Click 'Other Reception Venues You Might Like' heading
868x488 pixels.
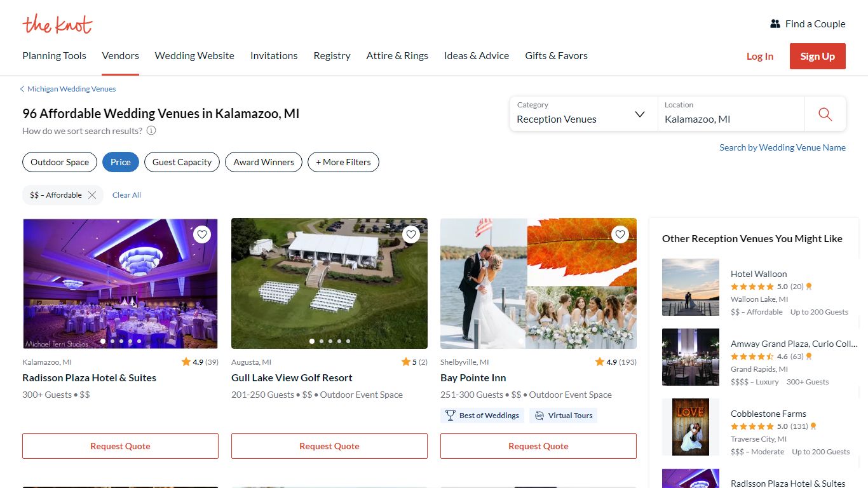click(x=752, y=239)
